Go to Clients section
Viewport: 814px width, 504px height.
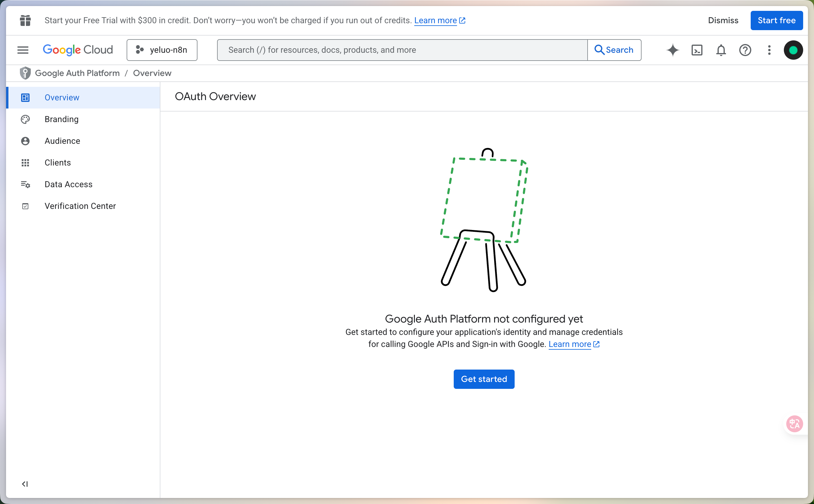(x=58, y=163)
